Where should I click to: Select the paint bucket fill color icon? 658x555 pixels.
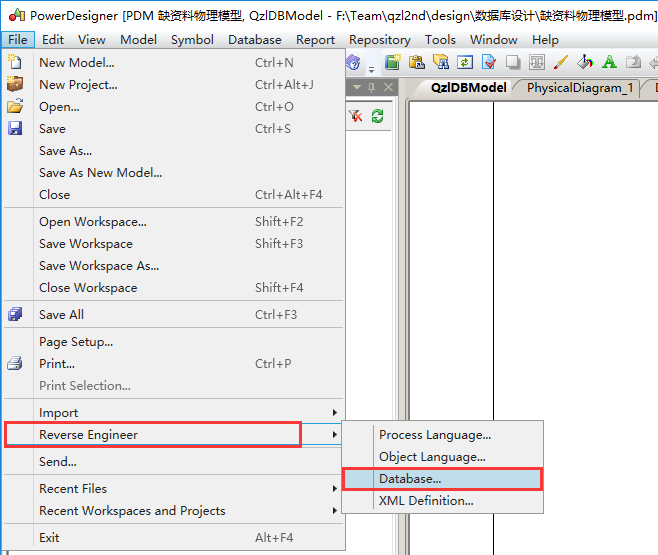point(585,62)
